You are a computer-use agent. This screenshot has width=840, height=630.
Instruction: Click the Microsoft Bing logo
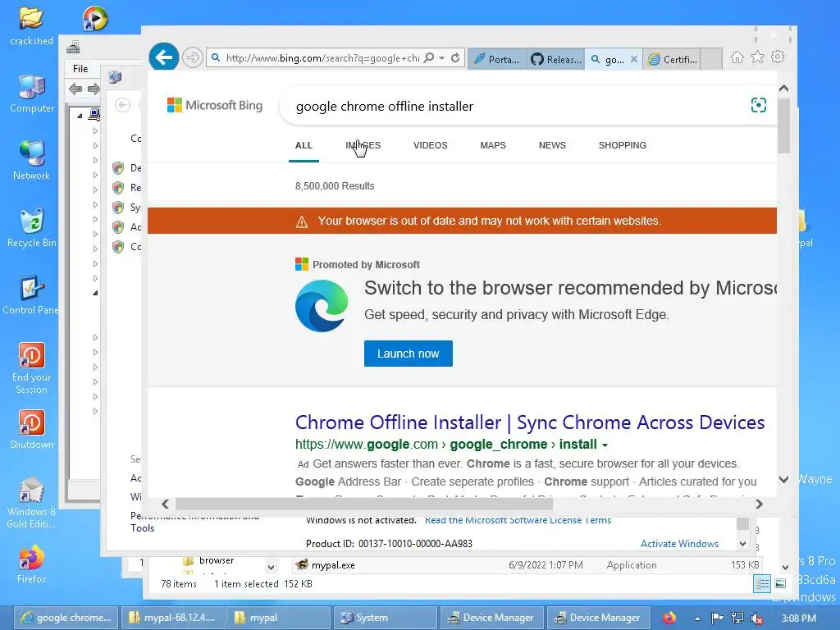click(x=215, y=105)
